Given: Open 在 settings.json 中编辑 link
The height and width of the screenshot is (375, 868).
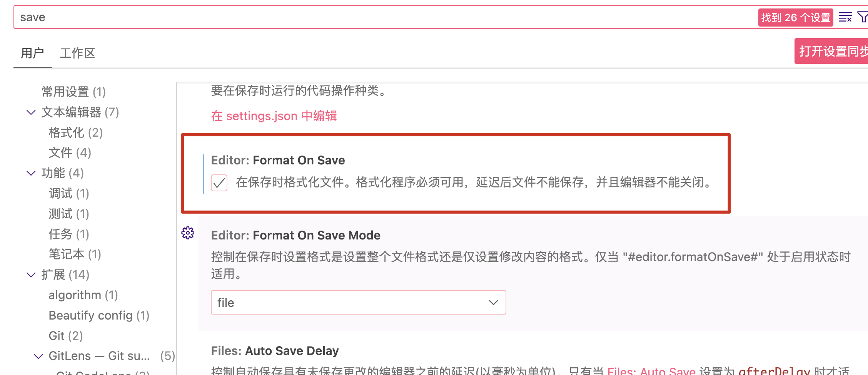Looking at the screenshot, I should [x=274, y=116].
